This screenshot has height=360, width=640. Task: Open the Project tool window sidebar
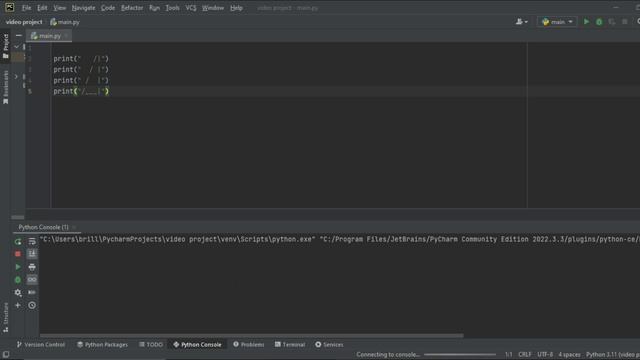click(x=6, y=46)
